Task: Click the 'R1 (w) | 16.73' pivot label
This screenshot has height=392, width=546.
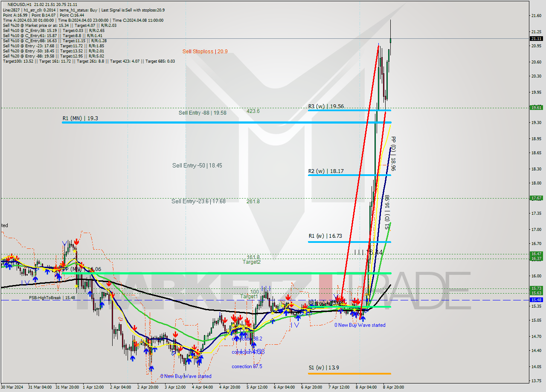Action: [326, 236]
